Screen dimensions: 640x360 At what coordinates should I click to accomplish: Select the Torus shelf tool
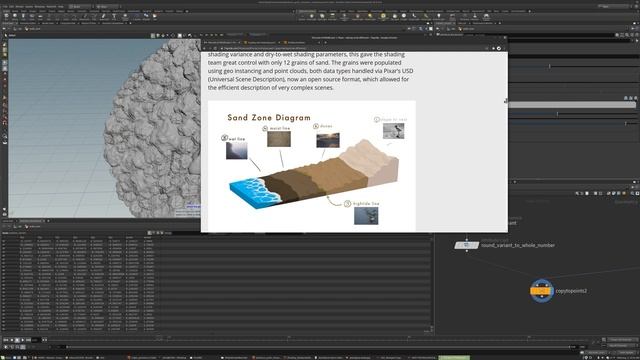(x=32, y=16)
